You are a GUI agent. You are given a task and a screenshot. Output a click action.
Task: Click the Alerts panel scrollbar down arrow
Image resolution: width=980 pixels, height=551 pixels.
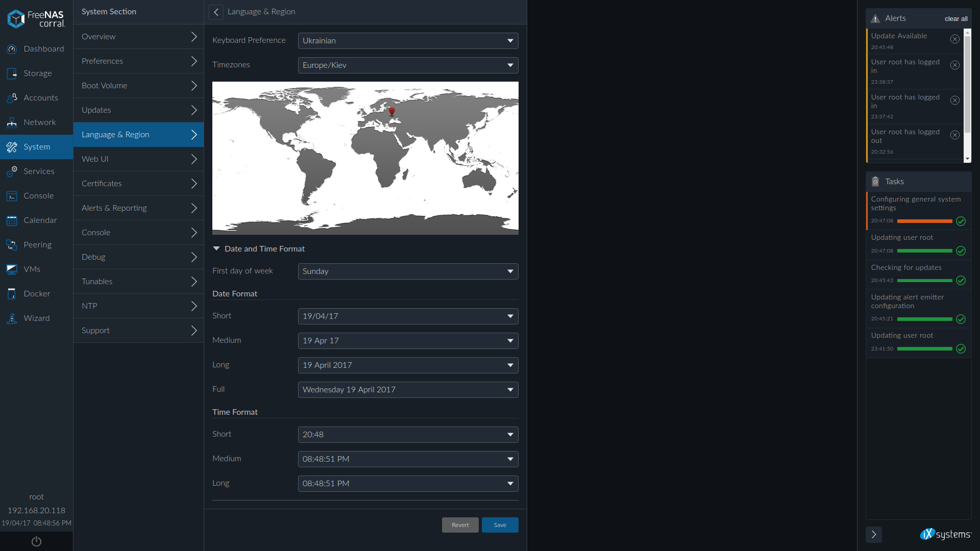point(967,159)
